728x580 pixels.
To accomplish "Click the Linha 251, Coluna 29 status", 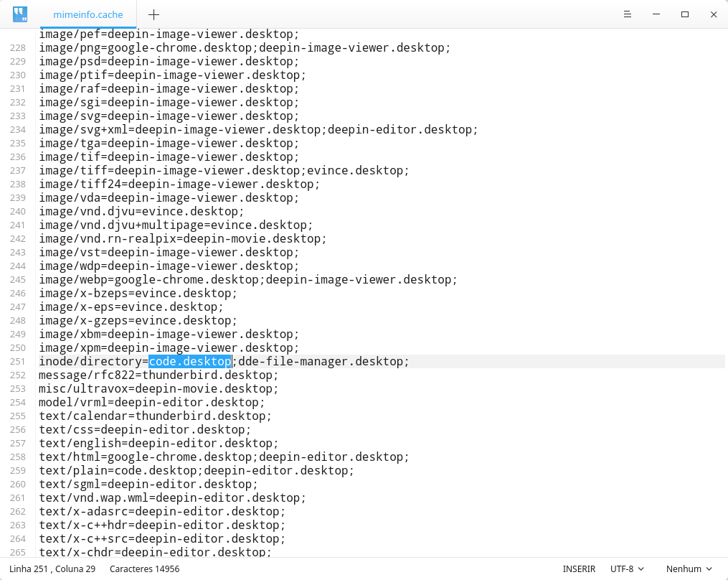I will click(x=52, y=569).
